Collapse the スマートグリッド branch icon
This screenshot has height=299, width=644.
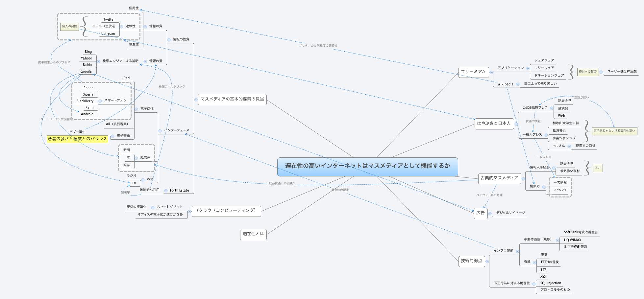click(152, 207)
